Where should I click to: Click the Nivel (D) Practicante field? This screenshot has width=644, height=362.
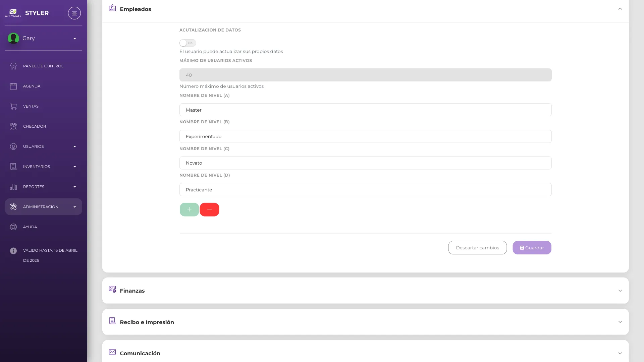coord(366,190)
